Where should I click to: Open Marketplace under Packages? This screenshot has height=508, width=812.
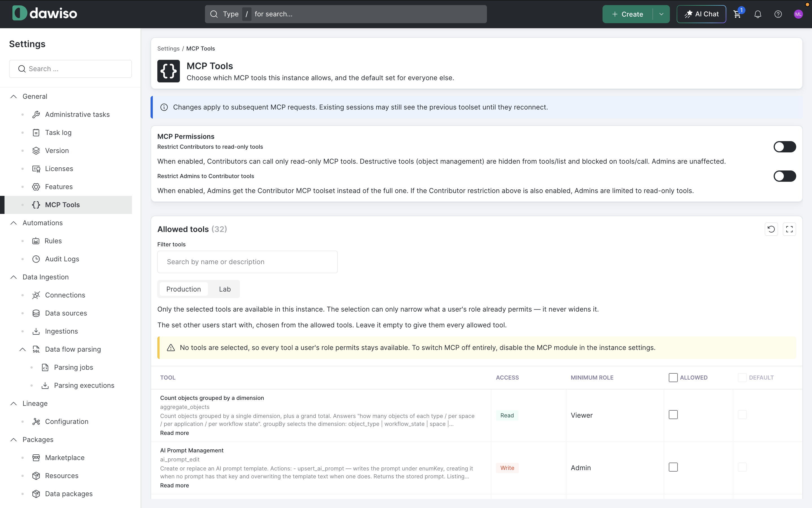pyautogui.click(x=64, y=457)
